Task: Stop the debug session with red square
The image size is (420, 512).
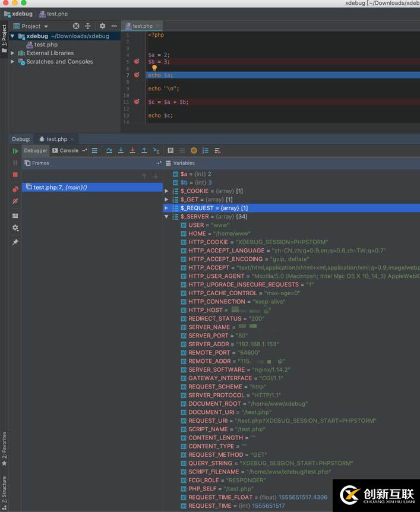Action: pyautogui.click(x=15, y=175)
